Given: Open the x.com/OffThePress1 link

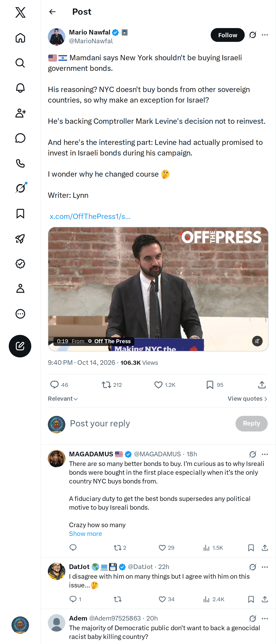Looking at the screenshot, I should [90, 216].
